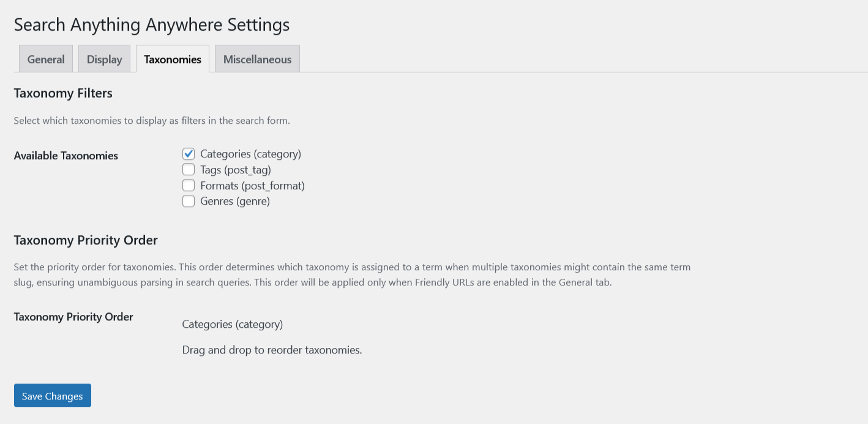
Task: Enable the Tags (post_tag) checkbox
Action: point(189,170)
